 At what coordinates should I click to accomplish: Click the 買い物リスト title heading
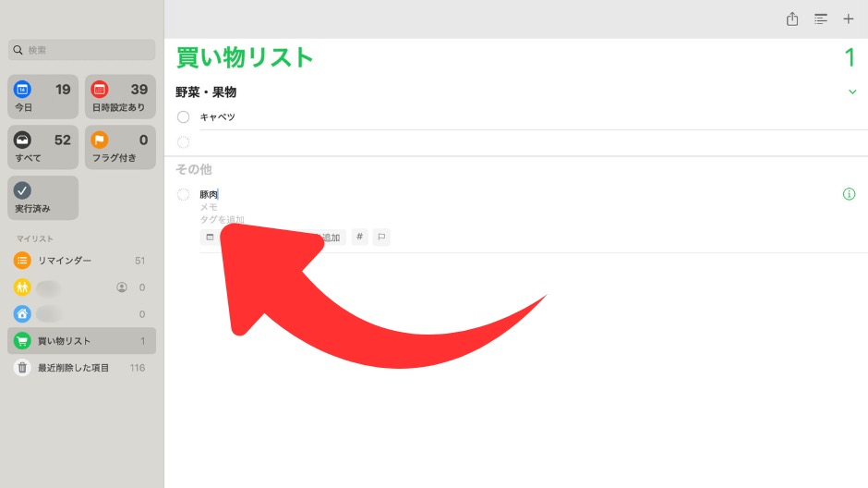point(245,57)
